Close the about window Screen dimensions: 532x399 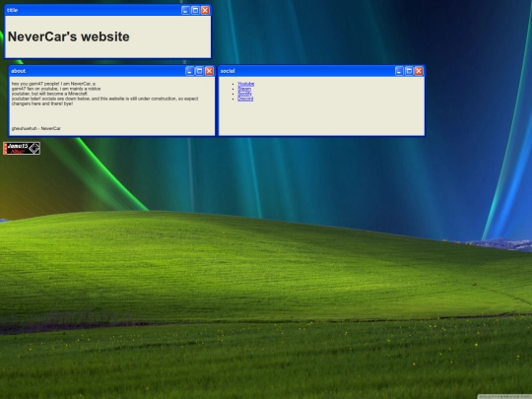tap(209, 71)
